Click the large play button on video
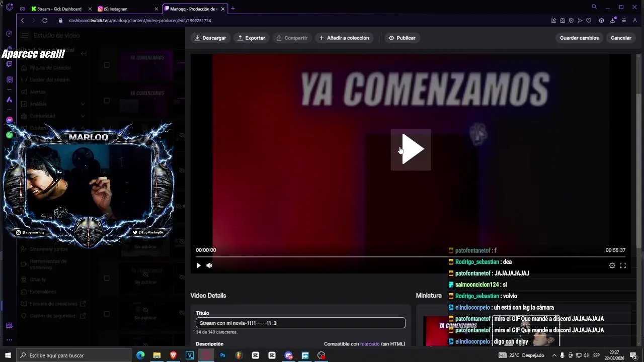The image size is (644, 362). click(411, 149)
